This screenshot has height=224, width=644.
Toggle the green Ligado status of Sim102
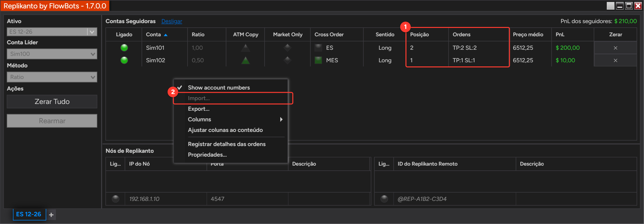[x=124, y=60]
